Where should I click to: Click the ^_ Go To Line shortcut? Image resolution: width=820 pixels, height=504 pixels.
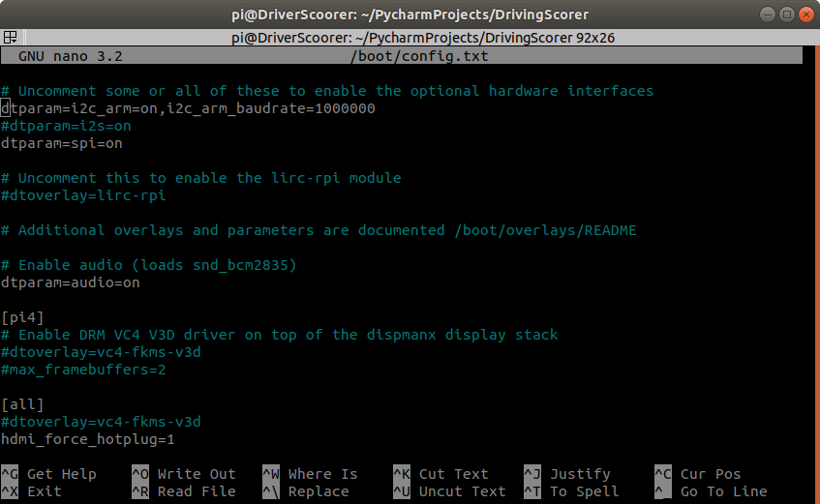click(712, 491)
